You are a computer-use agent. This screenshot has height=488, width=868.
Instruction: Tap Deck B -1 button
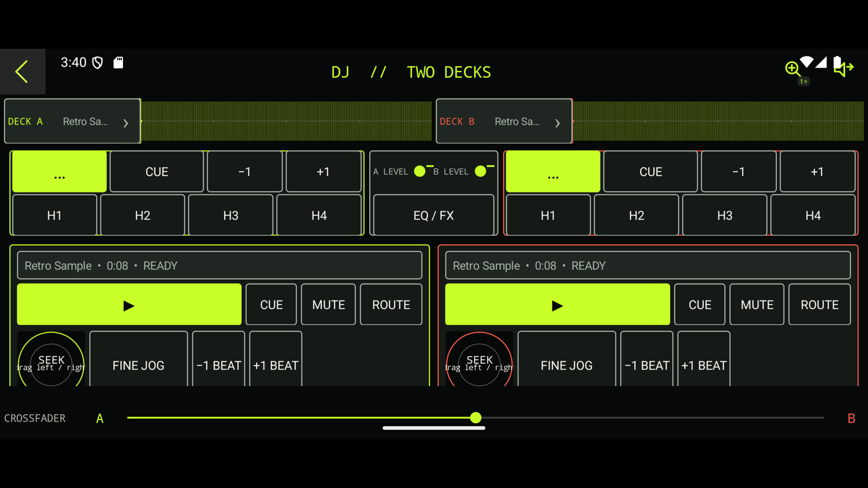(739, 172)
